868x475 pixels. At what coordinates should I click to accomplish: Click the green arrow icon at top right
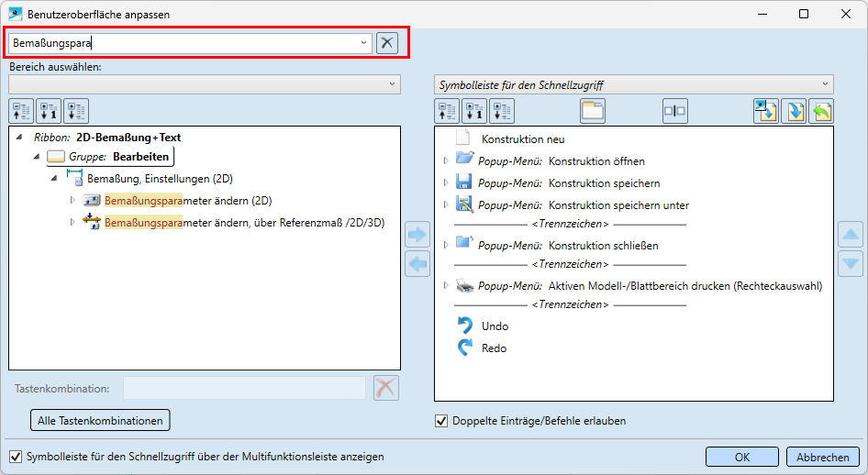[821, 111]
